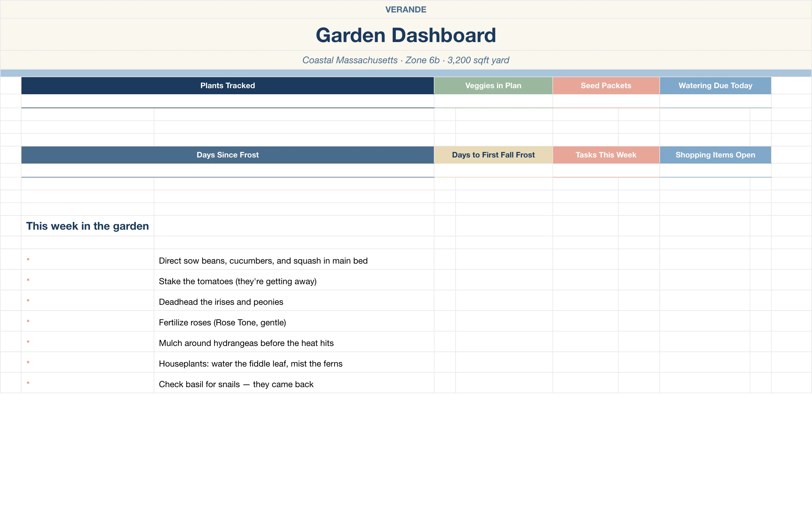Select the Garden Dashboard title
The width and height of the screenshot is (812, 522).
[x=406, y=35]
